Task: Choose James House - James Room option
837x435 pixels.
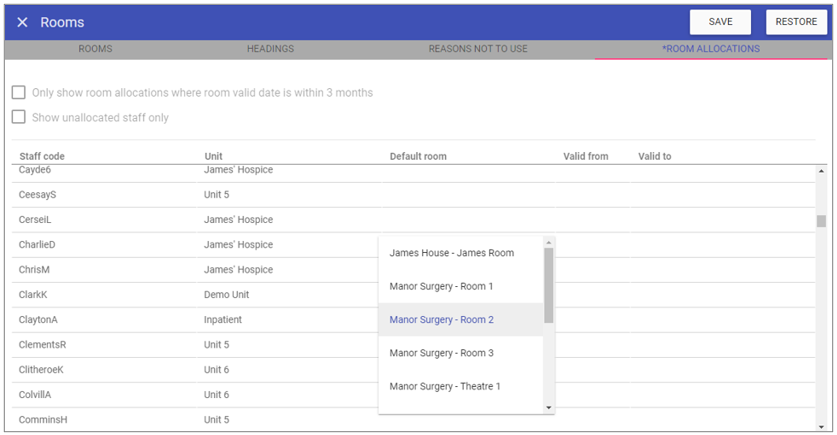Action: coord(452,253)
